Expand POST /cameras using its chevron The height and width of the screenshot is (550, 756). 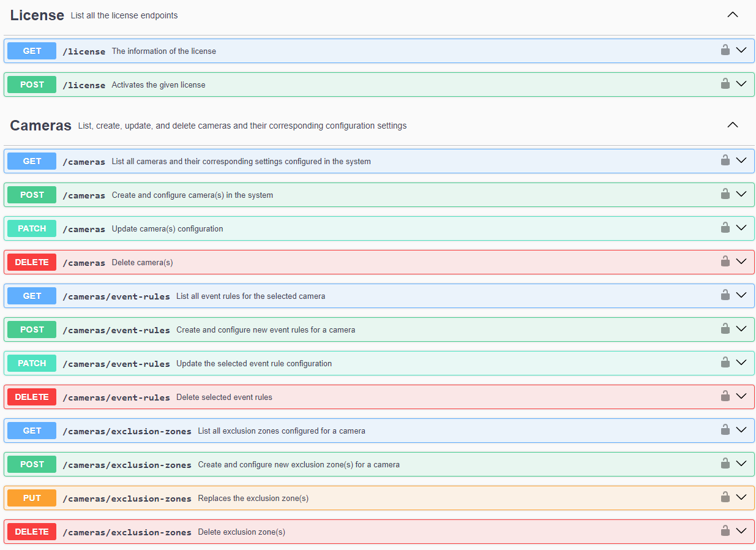[x=741, y=194]
